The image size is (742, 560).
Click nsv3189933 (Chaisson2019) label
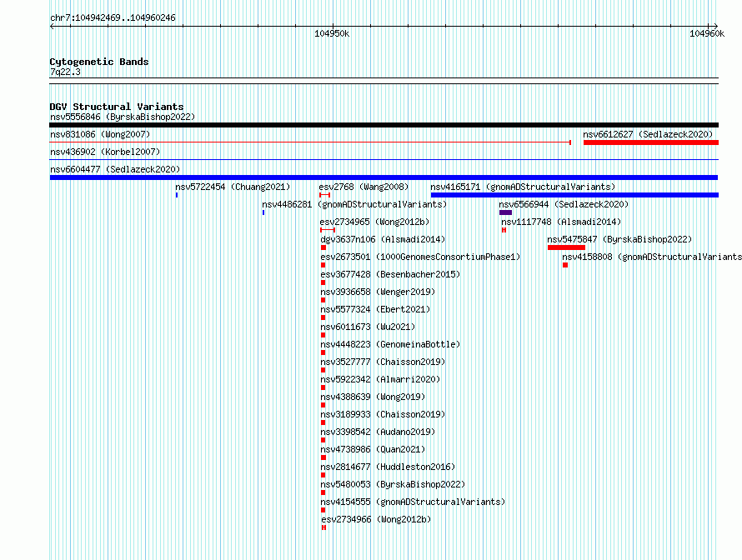(x=383, y=414)
